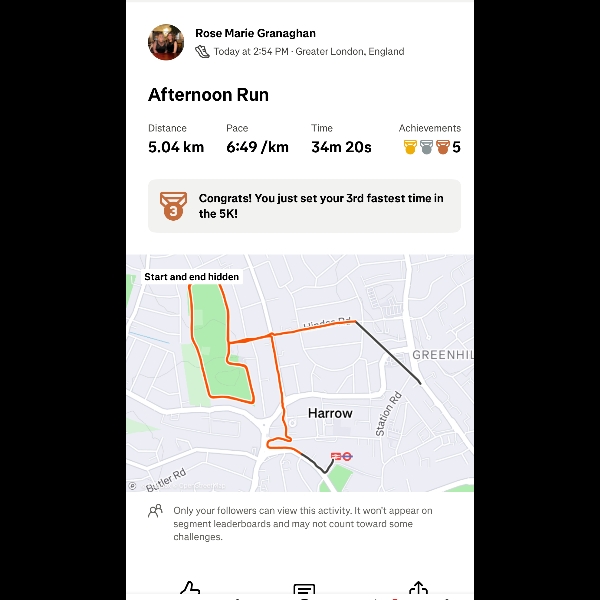Image resolution: width=600 pixels, height=600 pixels.
Task: Tap the gold trophy achievement icon
Action: click(410, 147)
